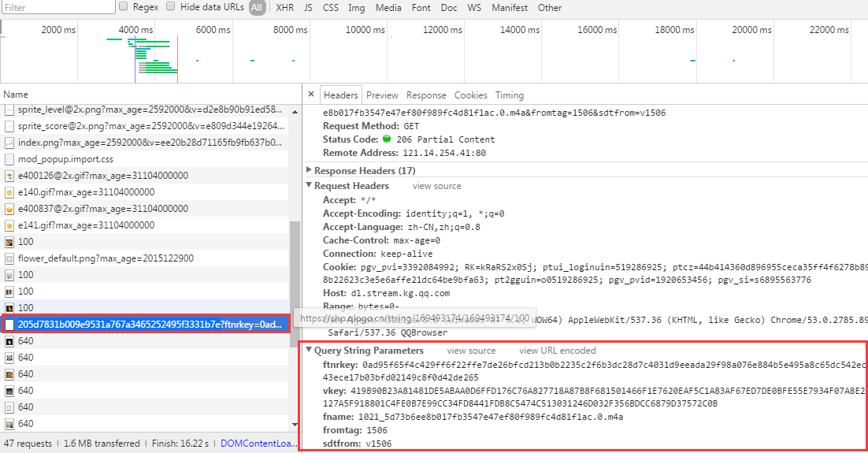Select flower_default.png request row
Viewport: 868px width, 453px height.
click(145, 258)
